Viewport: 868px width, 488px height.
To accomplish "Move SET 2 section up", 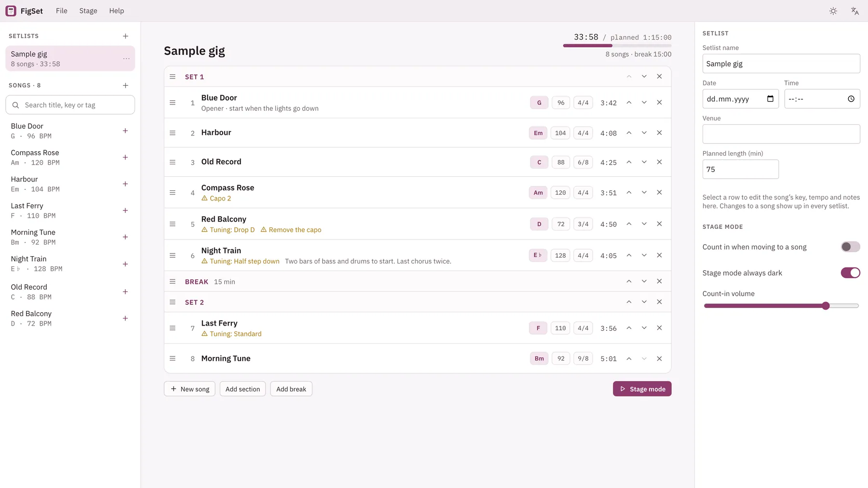I will click(x=629, y=302).
